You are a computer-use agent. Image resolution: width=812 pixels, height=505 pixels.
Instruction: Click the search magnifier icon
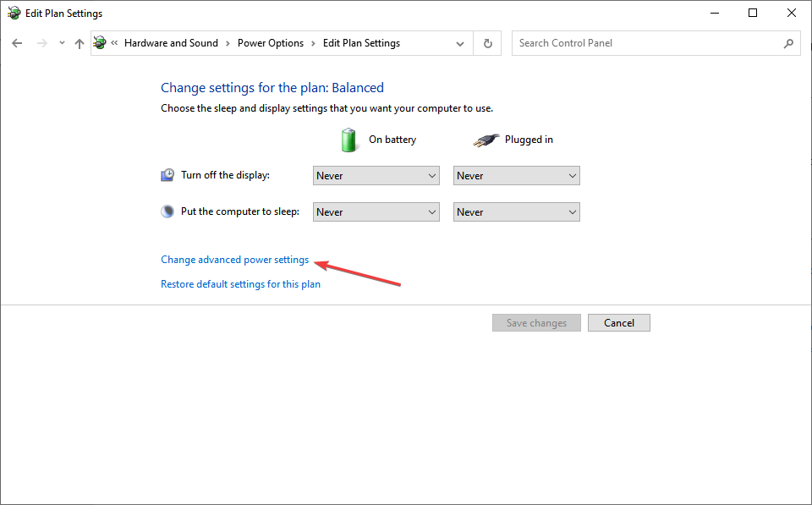(x=788, y=43)
